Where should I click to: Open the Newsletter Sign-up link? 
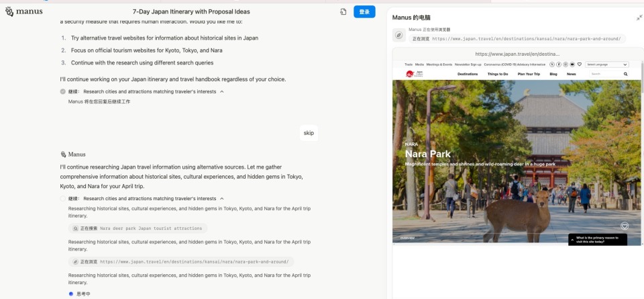[x=468, y=65]
